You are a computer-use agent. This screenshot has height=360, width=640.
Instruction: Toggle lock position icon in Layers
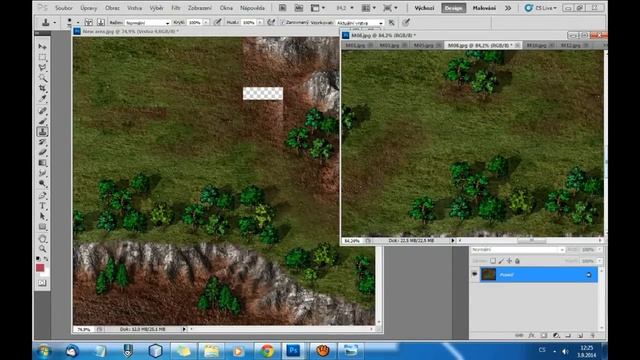click(509, 261)
